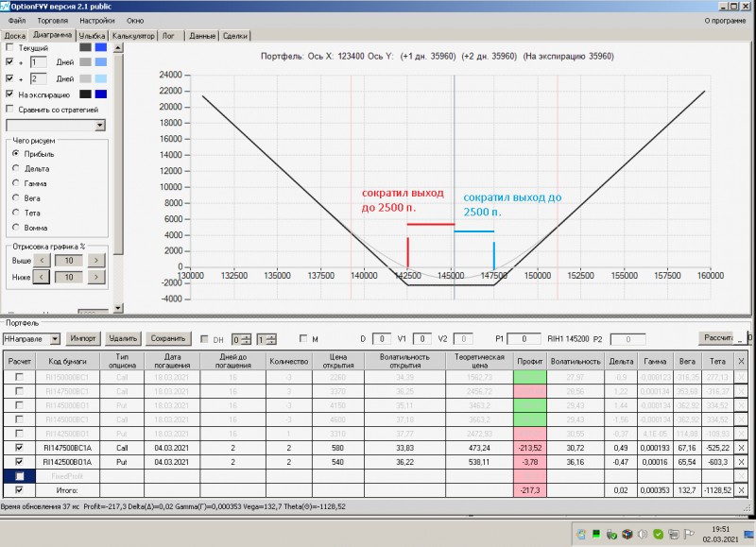This screenshot has width=756, height=547.
Task: Open the Rubik's cube tray icon
Action: pyautogui.click(x=627, y=534)
